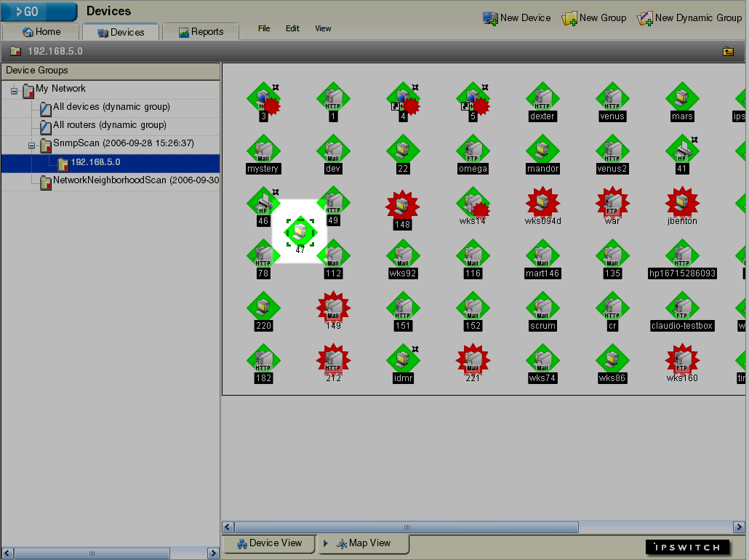Screen dimensions: 749x560
Task: Create a New Dynamic Group
Action: coord(689,18)
